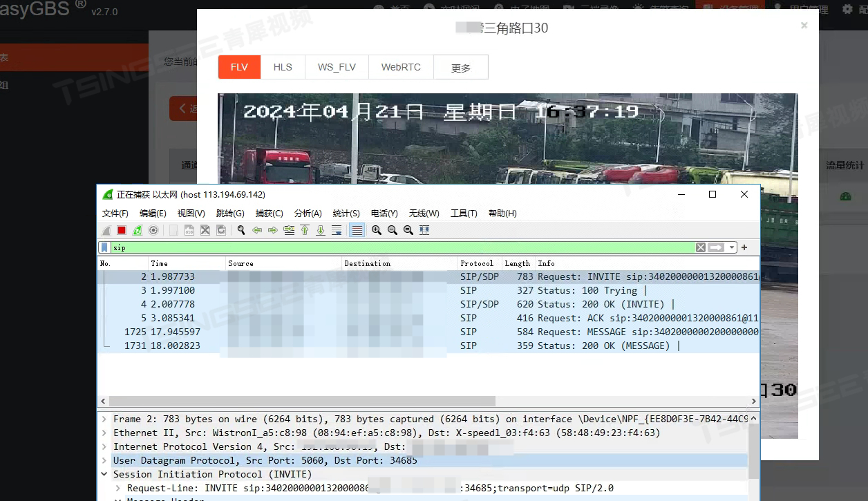Expand the Frame 2 details
This screenshot has height=501, width=868.
pyautogui.click(x=104, y=419)
